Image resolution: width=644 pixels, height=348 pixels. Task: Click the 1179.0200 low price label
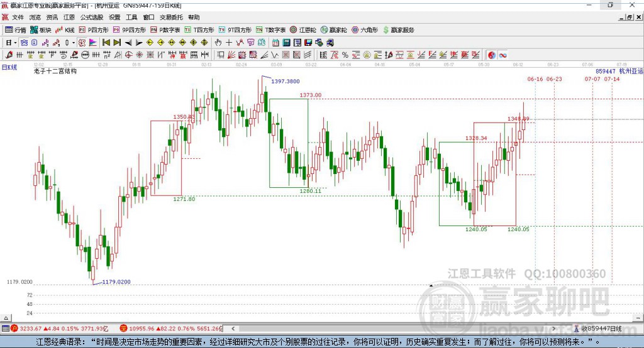click(116, 282)
